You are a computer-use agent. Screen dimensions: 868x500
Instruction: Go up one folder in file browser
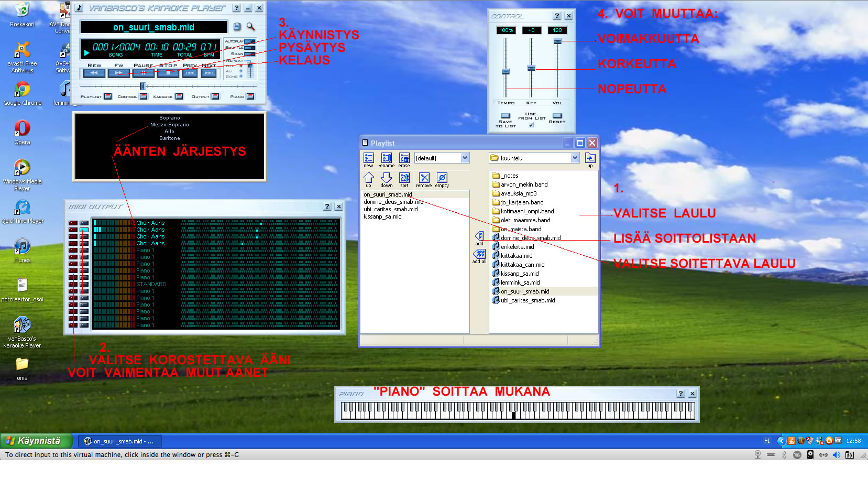(x=590, y=158)
